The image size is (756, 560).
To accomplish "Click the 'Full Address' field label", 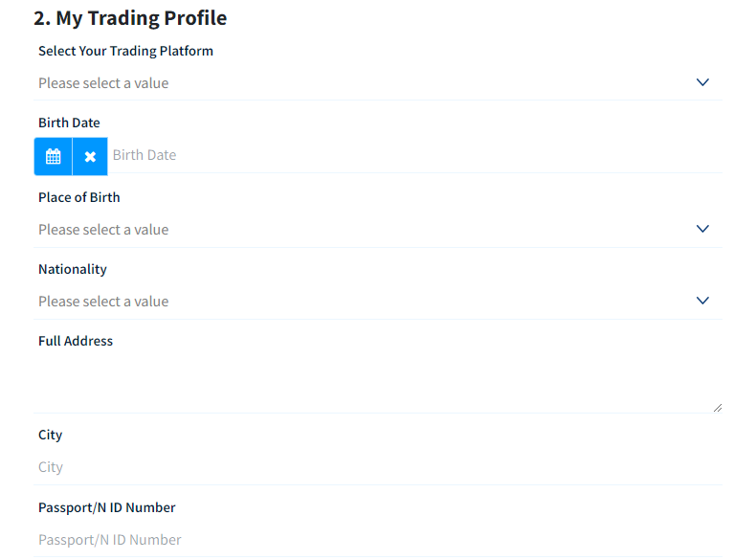I will [x=76, y=341].
